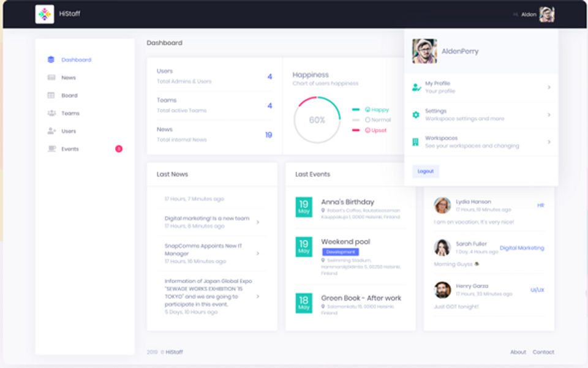Click the Contact footer link
Image resolution: width=588 pixels, height=368 pixels.
pos(543,352)
